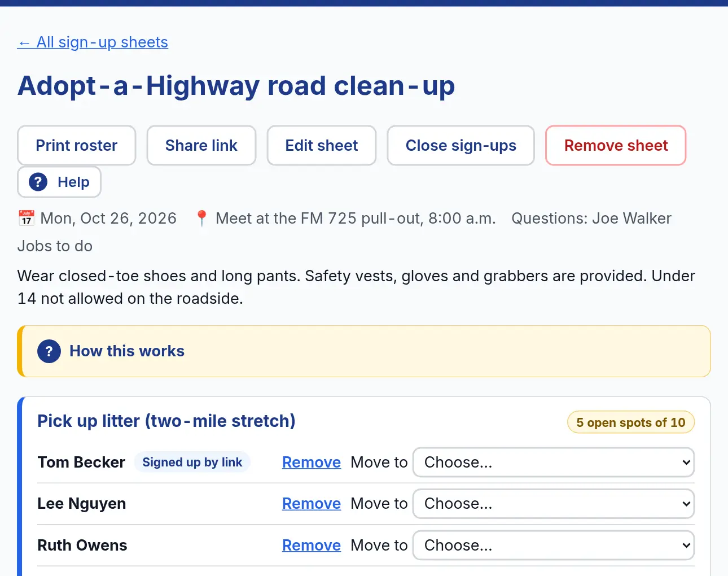Viewport: 728px width, 576px height.
Task: Open the Move to dropdown for Lee Nguyen
Action: (x=554, y=504)
